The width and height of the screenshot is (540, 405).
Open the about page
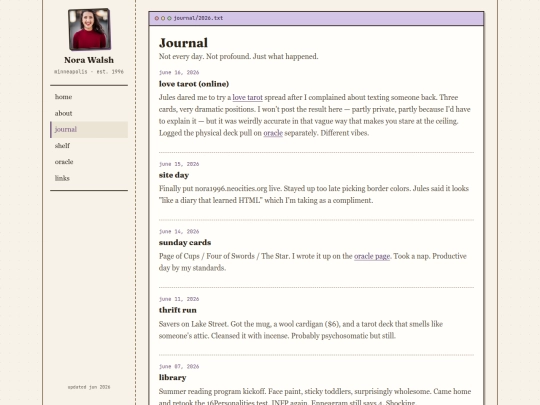89,113
